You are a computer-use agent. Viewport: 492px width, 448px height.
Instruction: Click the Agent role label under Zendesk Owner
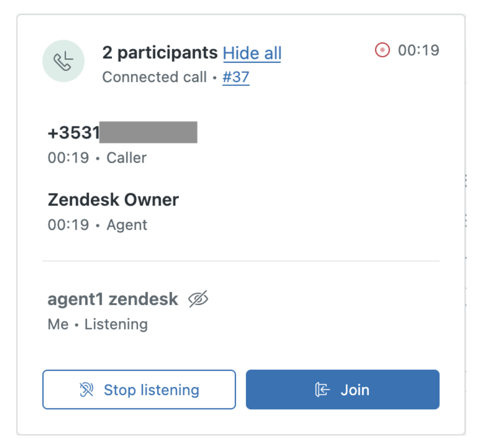[x=127, y=225]
